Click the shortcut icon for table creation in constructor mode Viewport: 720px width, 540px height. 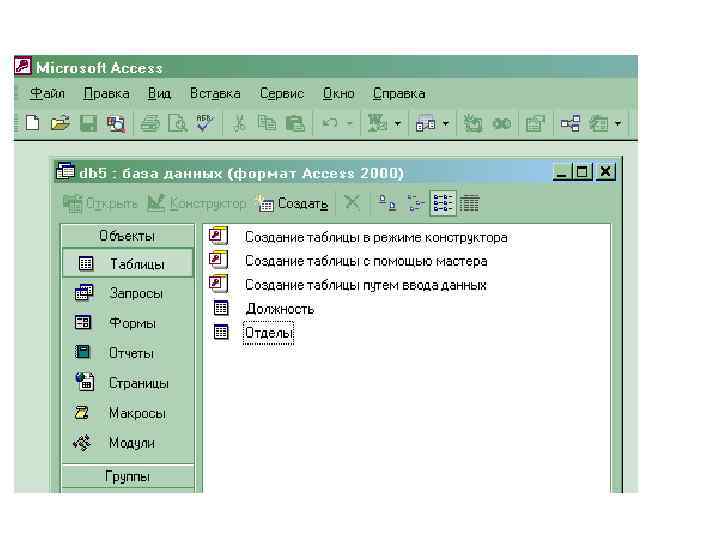coord(219,236)
